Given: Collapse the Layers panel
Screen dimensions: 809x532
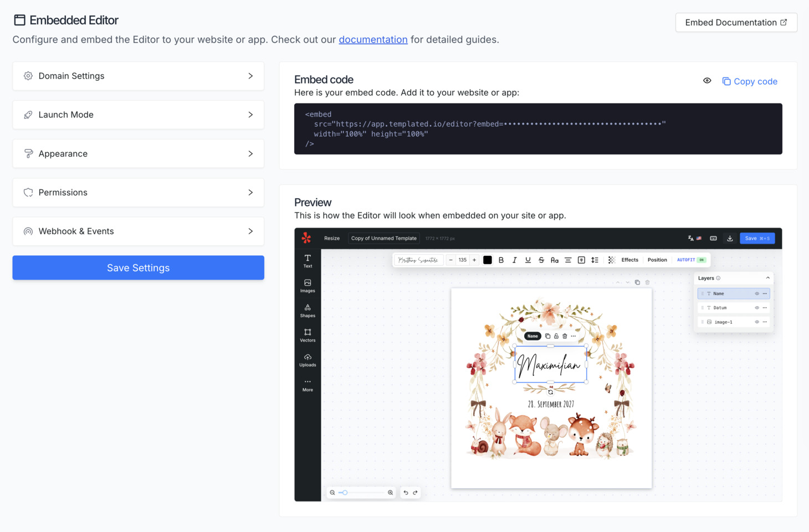Looking at the screenshot, I should (x=767, y=278).
